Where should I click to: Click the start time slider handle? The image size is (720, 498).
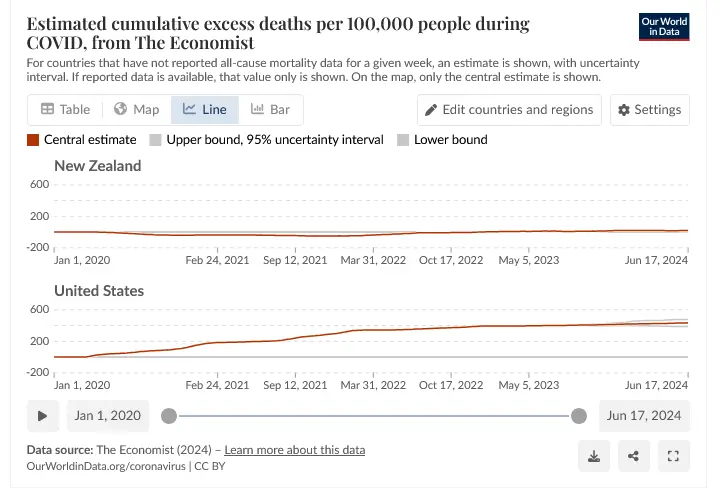[169, 416]
